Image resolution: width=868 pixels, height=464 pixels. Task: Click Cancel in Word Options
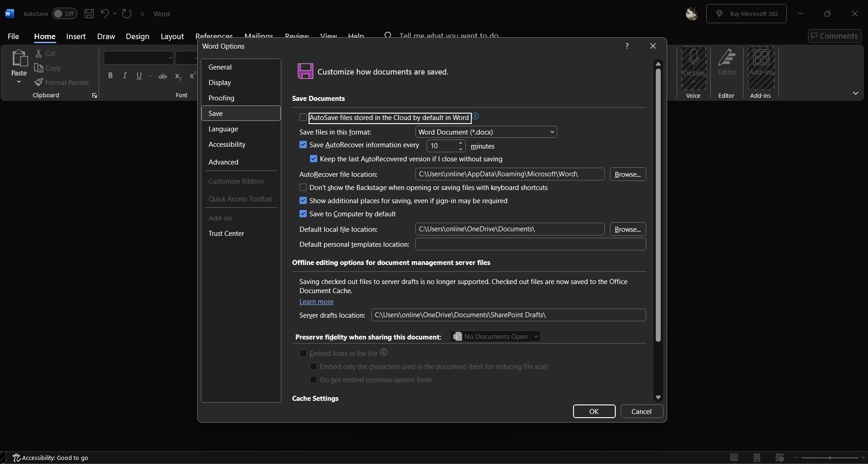pos(642,411)
